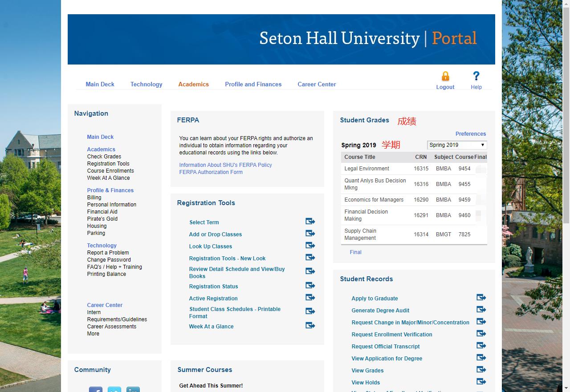Viewport: 570px width, 392px height.
Task: Click arrow icon beside Add or Drop Classes
Action: tap(310, 233)
